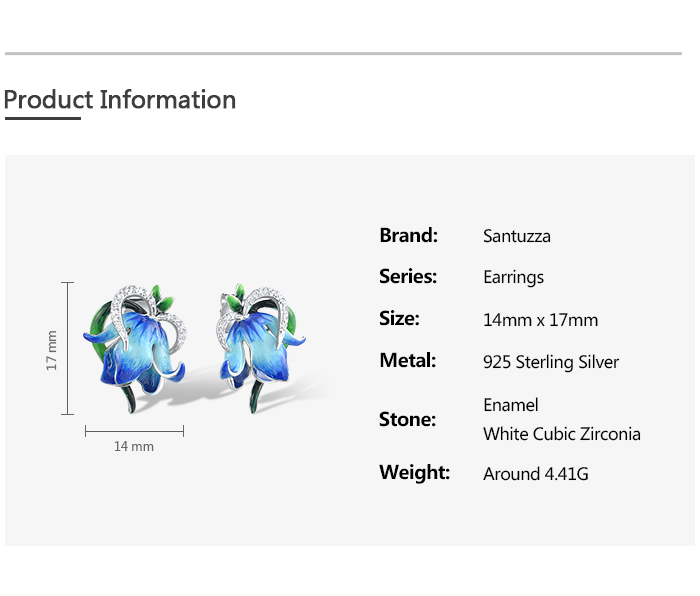Click the 14mm x 17mm size value

(540, 320)
